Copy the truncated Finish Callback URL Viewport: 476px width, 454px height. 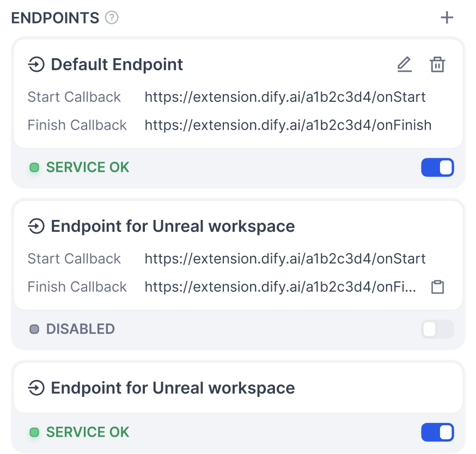[x=437, y=287]
